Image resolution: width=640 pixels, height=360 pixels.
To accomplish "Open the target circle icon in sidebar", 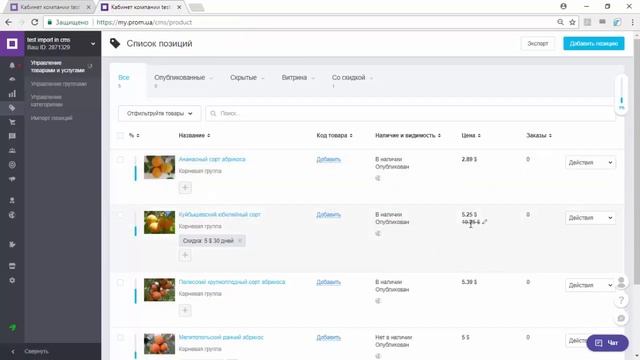I will [12, 165].
